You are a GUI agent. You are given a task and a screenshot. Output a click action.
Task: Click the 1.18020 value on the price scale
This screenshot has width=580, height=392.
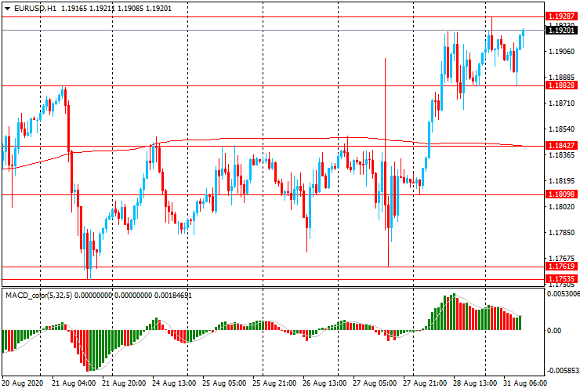tap(560, 207)
